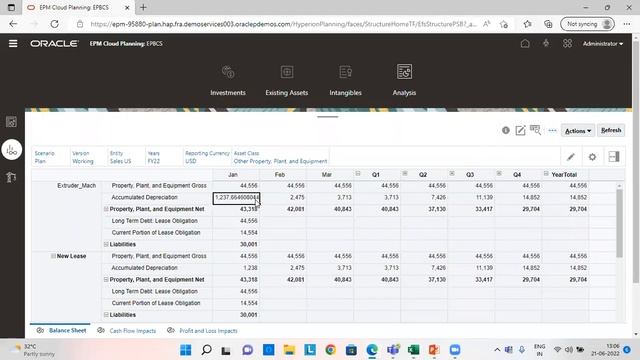The width and height of the screenshot is (640, 360).
Task: Go to home via house icon
Action: (x=525, y=43)
